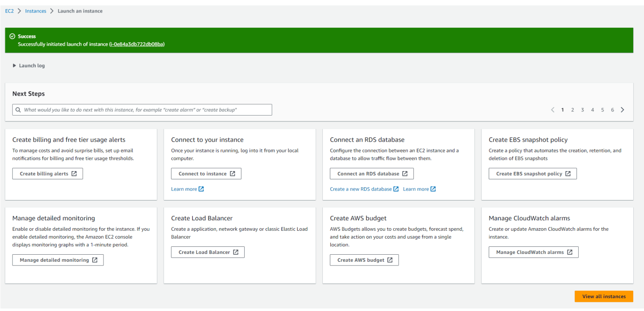Click Connect an RDS database button
This screenshot has height=311, width=644.
(x=372, y=174)
